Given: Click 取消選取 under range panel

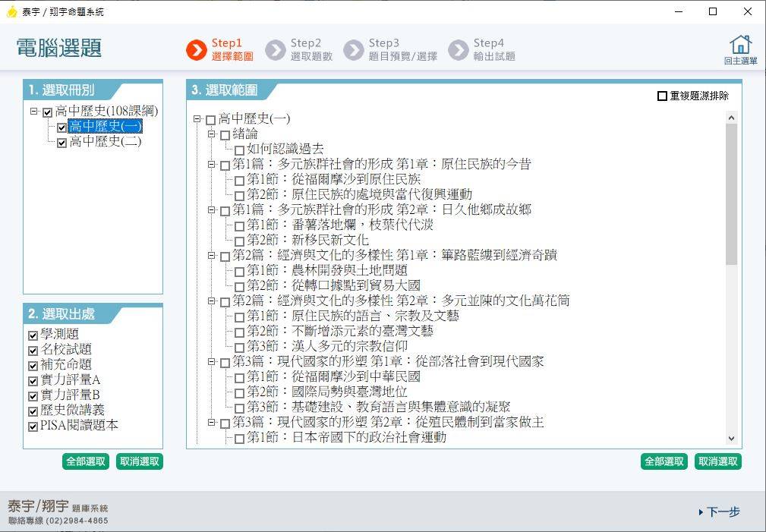Looking at the screenshot, I should coord(717,461).
